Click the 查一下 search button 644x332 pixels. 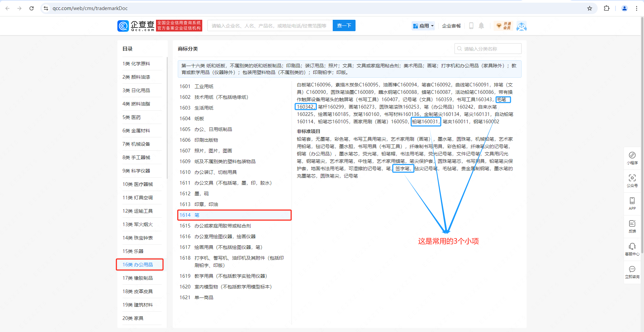point(344,25)
